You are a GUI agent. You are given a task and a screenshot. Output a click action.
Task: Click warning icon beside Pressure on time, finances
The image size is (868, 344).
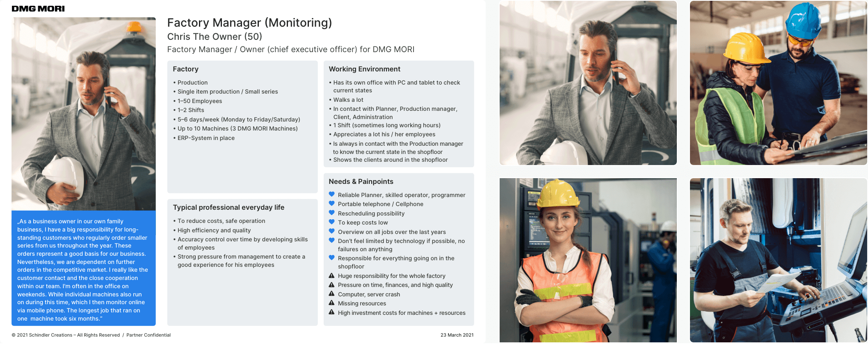pos(332,284)
